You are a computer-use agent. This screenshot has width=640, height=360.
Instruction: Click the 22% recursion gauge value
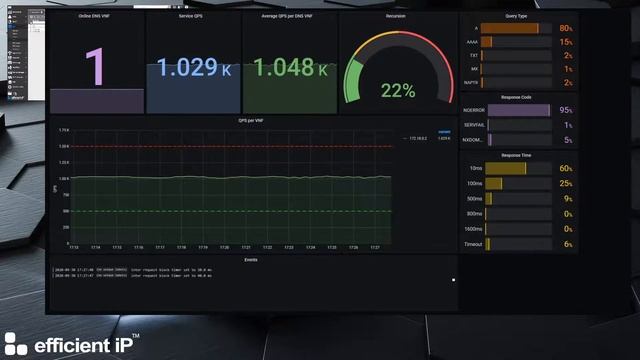click(398, 91)
